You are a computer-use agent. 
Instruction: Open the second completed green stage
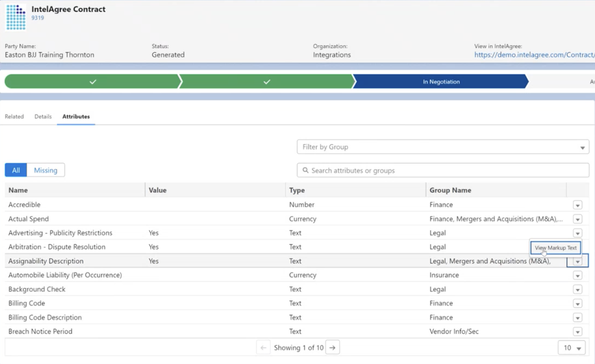click(267, 81)
